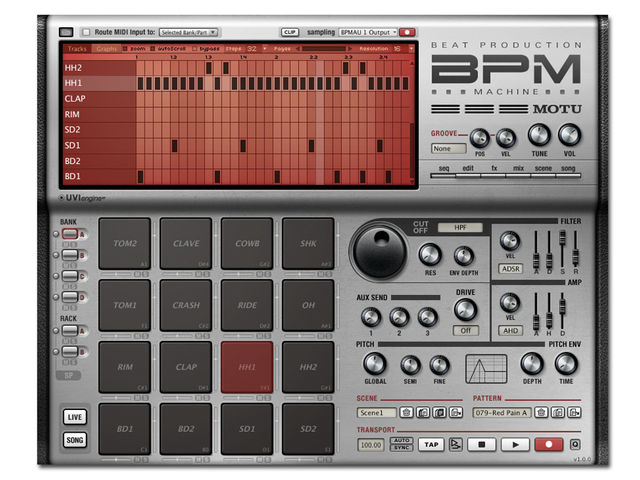640x480 pixels.
Task: Click first Pattern icon after 079-Red Pain A
Action: (x=542, y=413)
